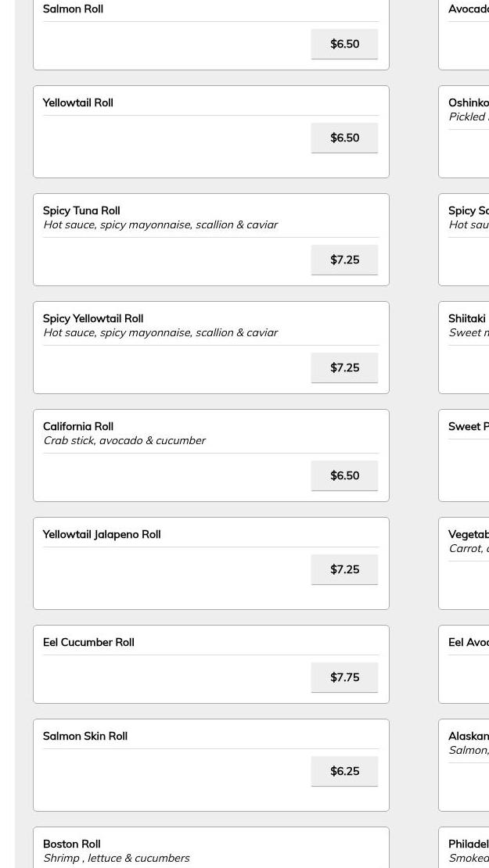This screenshot has width=489, height=868.
Task: Click the Eel Cucumber Roll heading
Action: (x=88, y=642)
